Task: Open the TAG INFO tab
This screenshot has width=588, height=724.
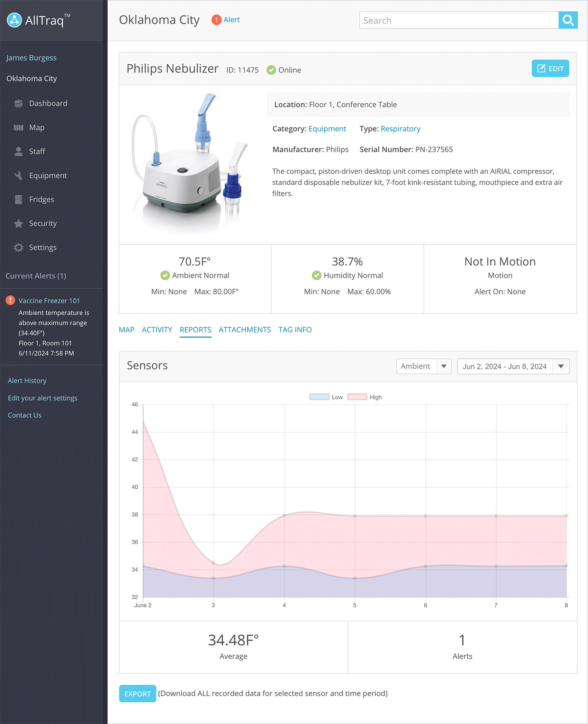Action: 295,330
